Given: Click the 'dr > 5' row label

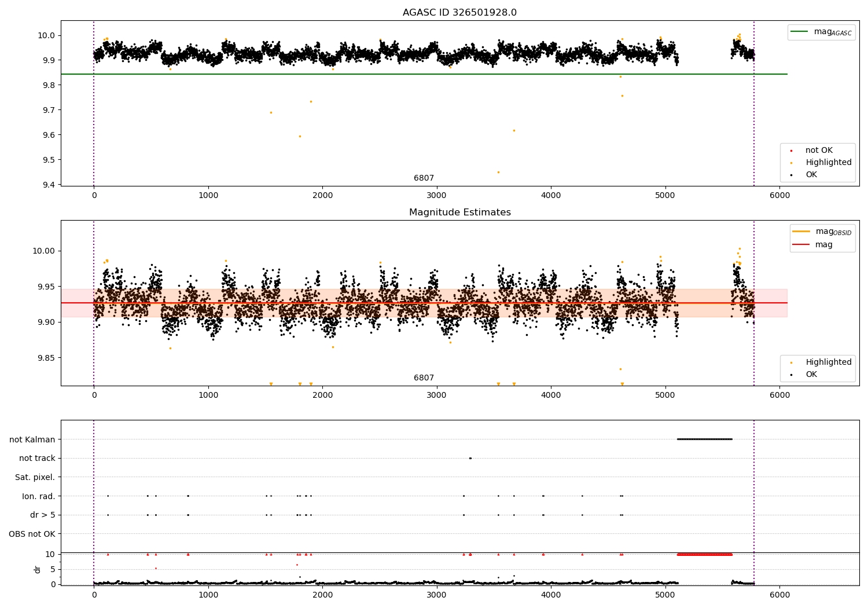Looking at the screenshot, I should [43, 515].
